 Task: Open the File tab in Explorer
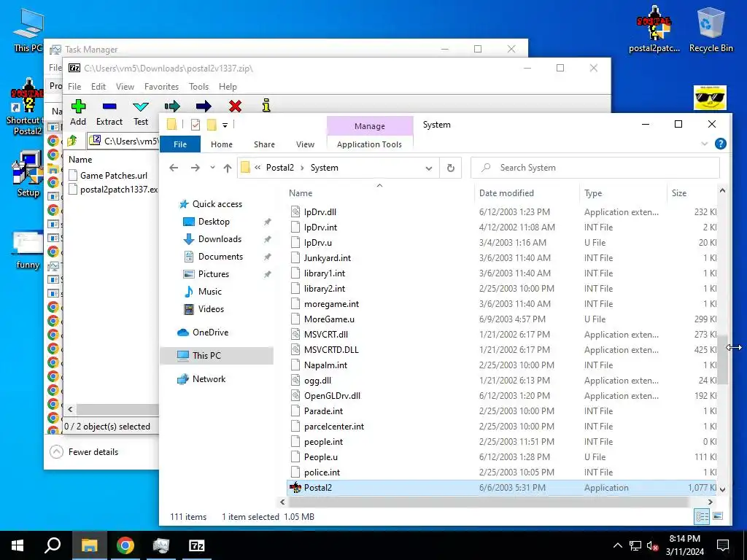click(x=180, y=144)
